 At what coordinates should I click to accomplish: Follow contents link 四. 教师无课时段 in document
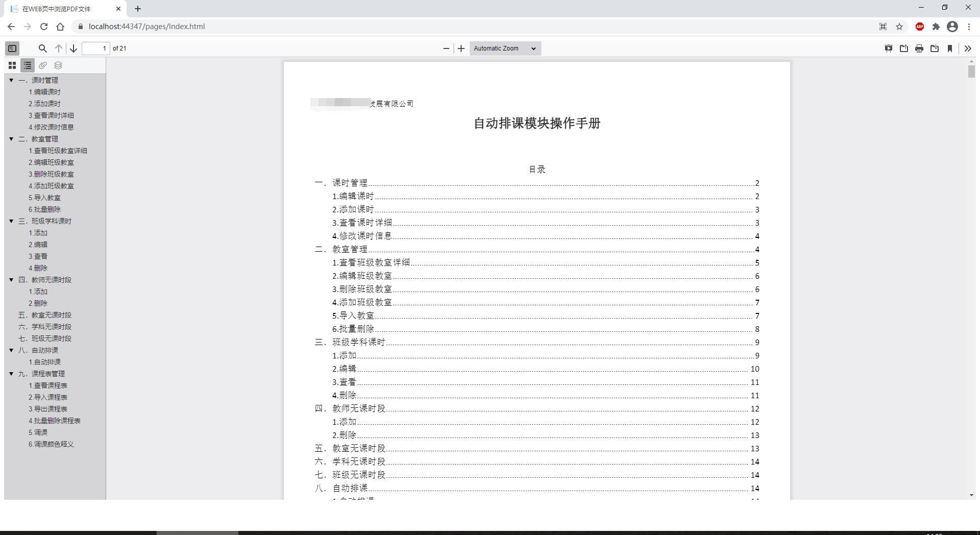[537, 408]
